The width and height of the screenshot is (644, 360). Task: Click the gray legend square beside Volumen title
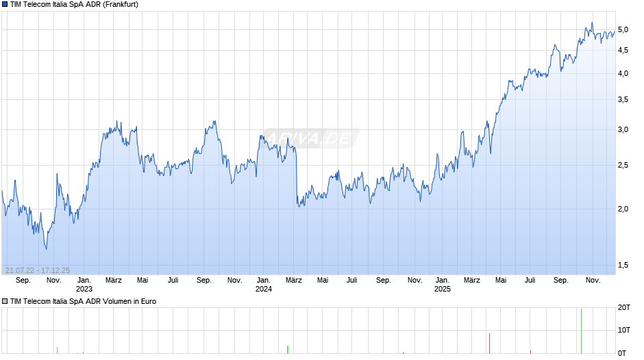point(5,301)
